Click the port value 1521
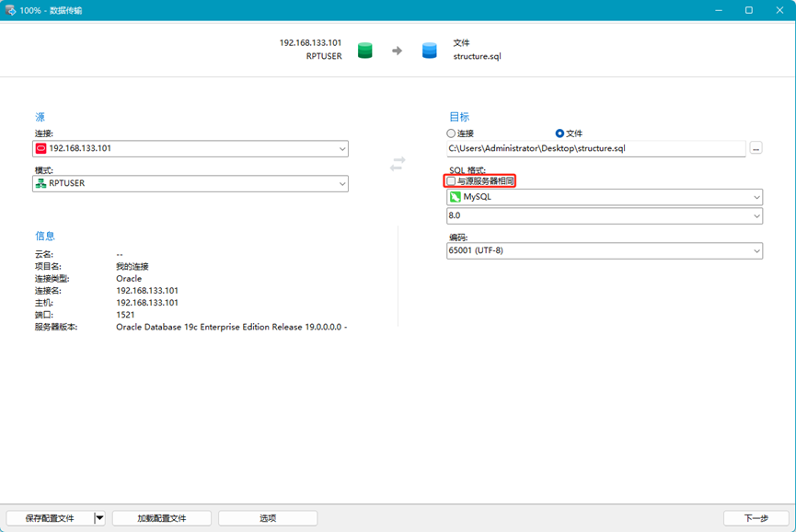 (x=125, y=315)
